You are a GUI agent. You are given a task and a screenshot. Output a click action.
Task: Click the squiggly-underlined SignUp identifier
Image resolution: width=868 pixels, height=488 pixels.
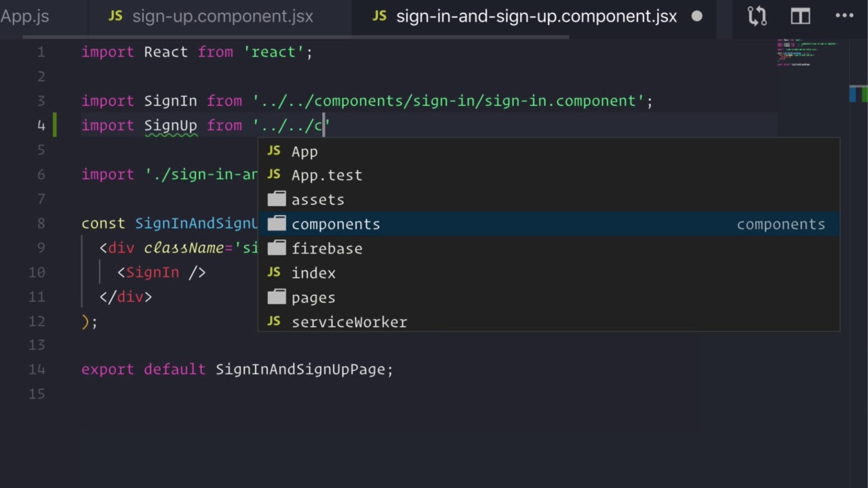[170, 125]
